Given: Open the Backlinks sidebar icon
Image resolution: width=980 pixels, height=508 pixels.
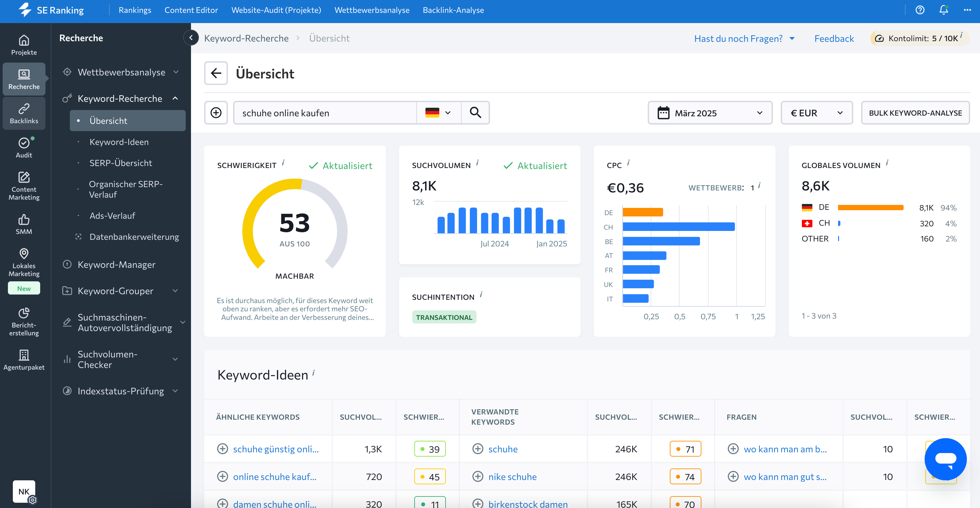Looking at the screenshot, I should [x=24, y=113].
